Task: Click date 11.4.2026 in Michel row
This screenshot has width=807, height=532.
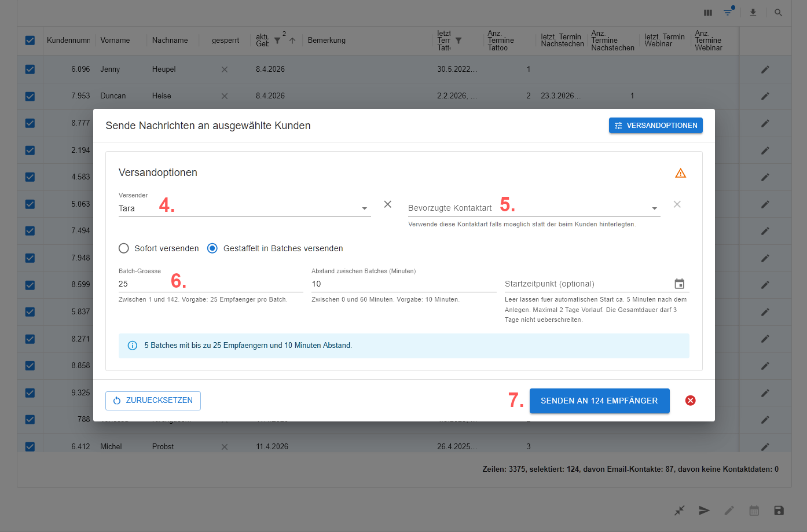Action: 272,447
